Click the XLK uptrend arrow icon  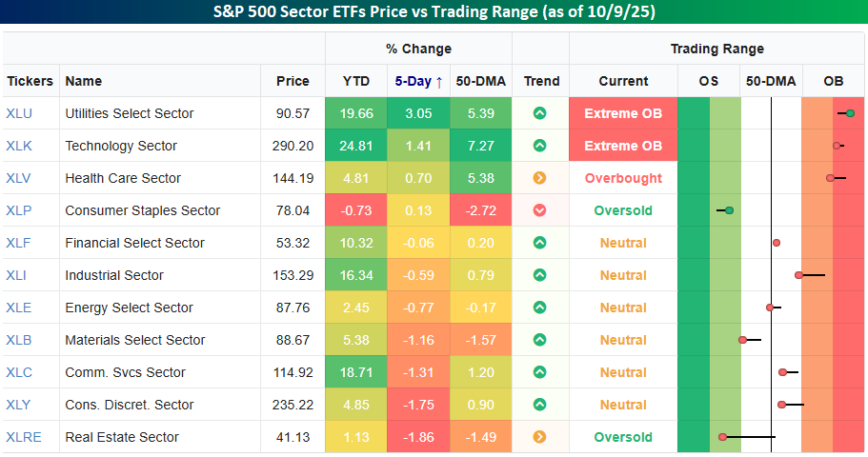(x=539, y=146)
